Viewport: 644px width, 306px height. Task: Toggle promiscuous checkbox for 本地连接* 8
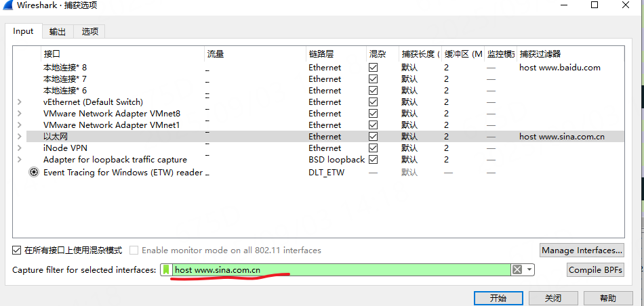pos(374,67)
